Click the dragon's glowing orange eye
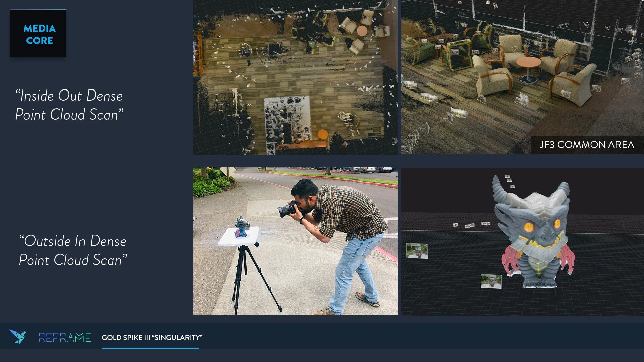Screen dimensions: 644x362 coord(529,227)
